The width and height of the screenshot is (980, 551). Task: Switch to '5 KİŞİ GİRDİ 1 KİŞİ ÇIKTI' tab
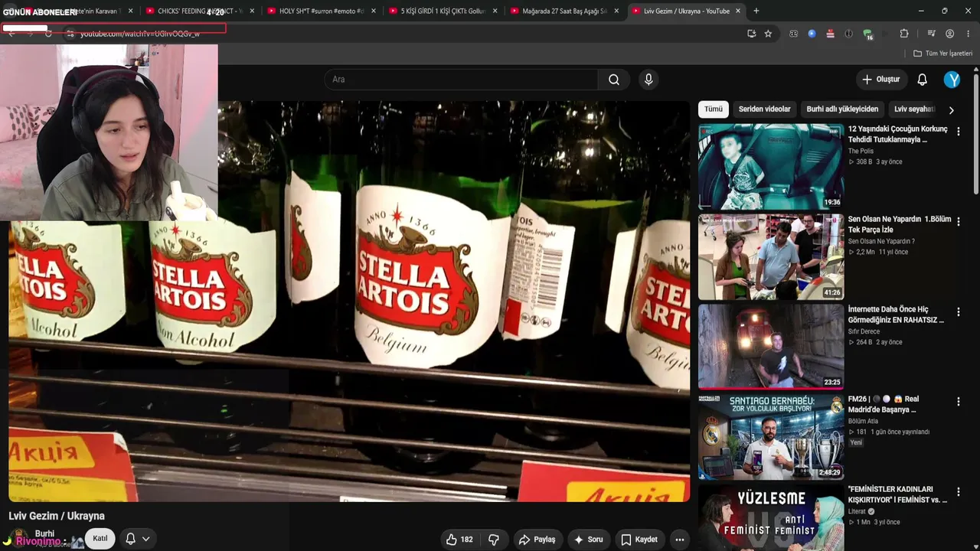click(x=442, y=11)
